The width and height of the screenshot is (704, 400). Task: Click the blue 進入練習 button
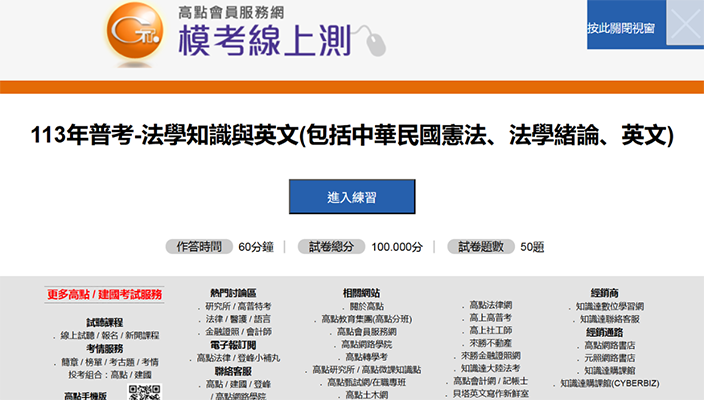click(x=352, y=197)
